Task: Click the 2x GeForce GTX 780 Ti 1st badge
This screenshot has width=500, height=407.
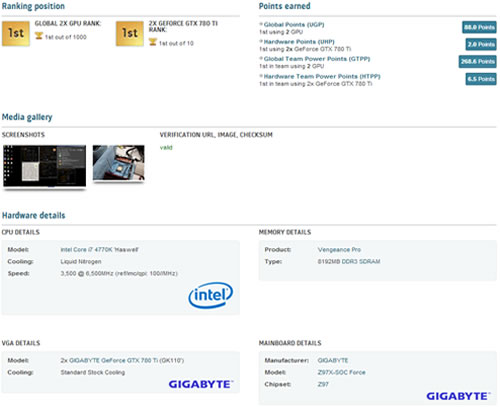Action: click(130, 33)
